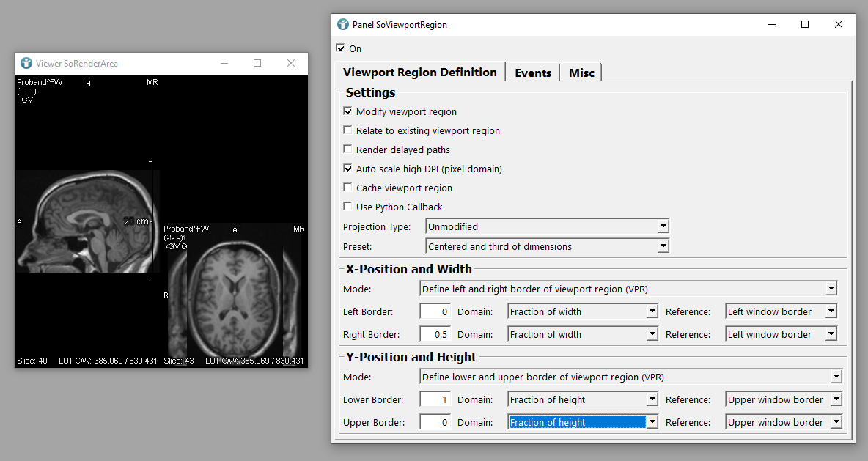The image size is (868, 461).
Task: Click the Lower Border input field
Action: coord(435,400)
